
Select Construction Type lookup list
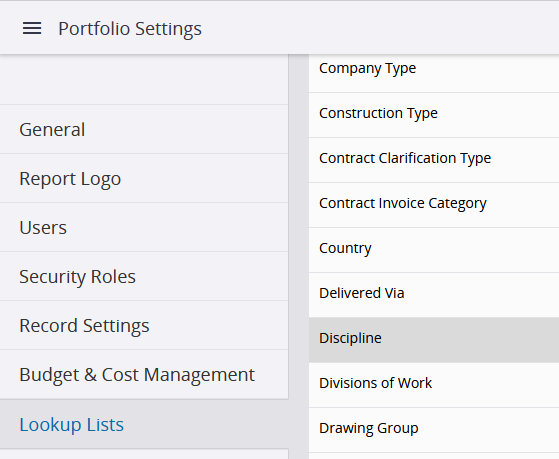[434, 115]
